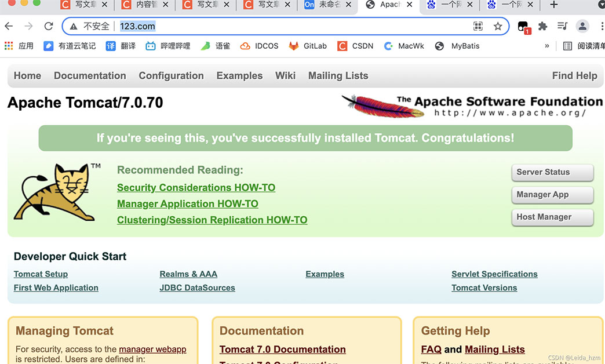Viewport: 605px width, 364px height.
Task: Open the FAQ link under Getting Help
Action: [431, 350]
